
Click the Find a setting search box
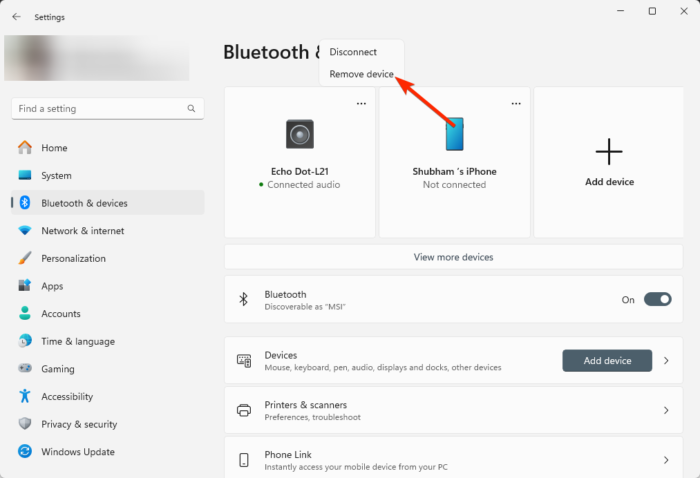[x=100, y=109]
